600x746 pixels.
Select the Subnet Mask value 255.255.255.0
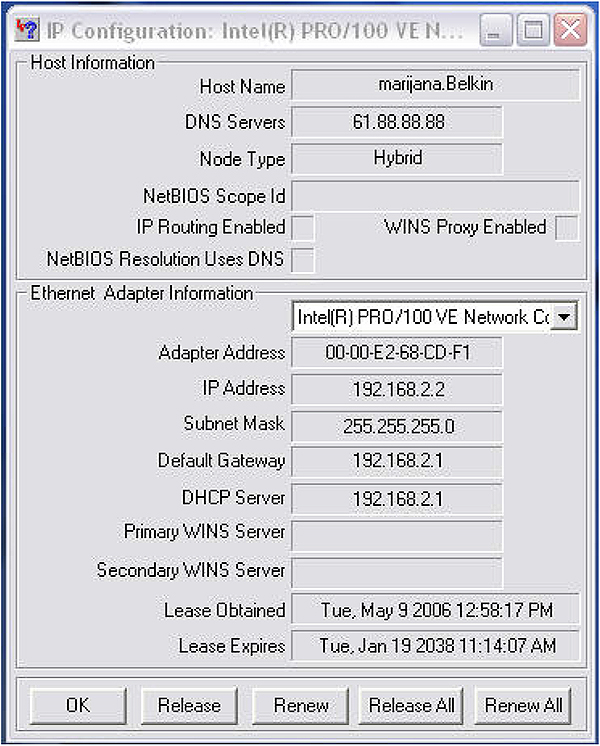tap(397, 426)
